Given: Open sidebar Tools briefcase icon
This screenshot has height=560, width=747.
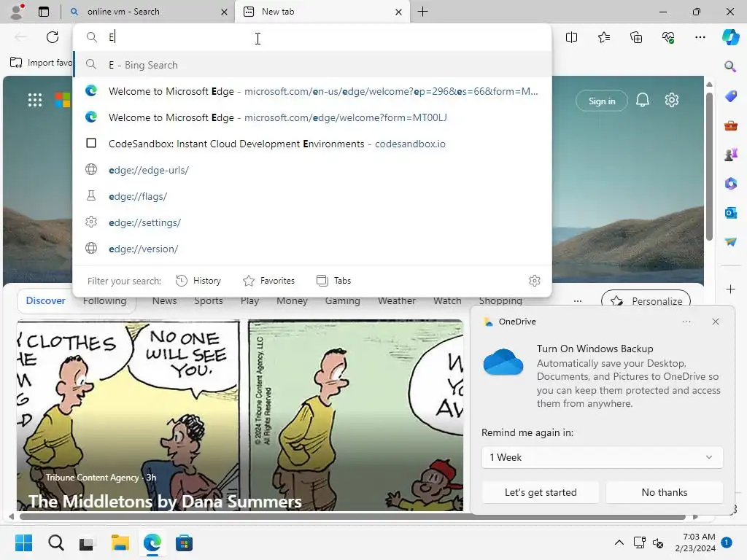Looking at the screenshot, I should (x=730, y=125).
